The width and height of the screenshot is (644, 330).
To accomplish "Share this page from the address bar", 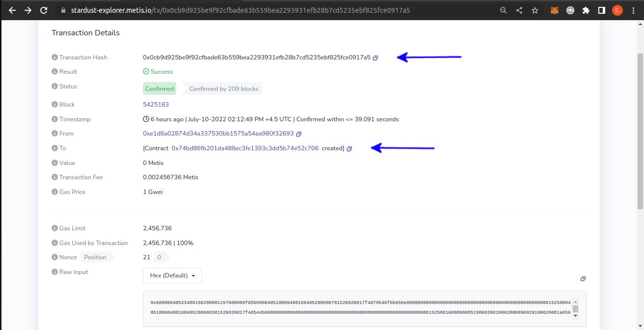I will click(519, 10).
